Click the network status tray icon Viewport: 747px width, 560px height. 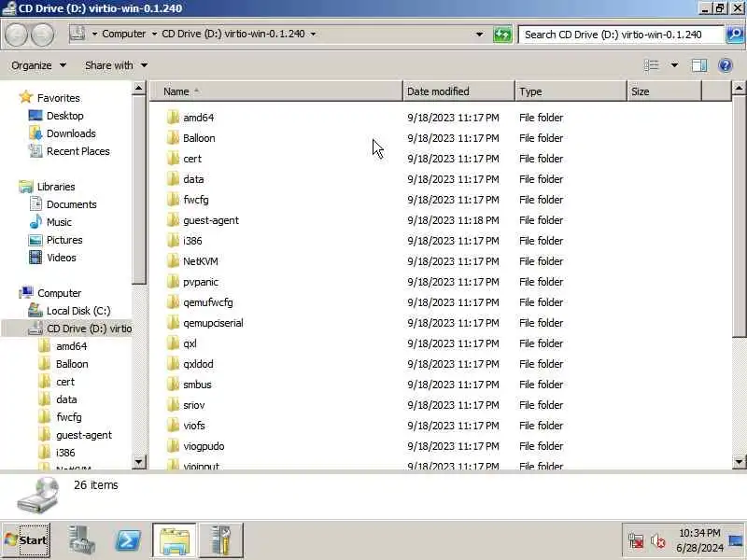636,541
